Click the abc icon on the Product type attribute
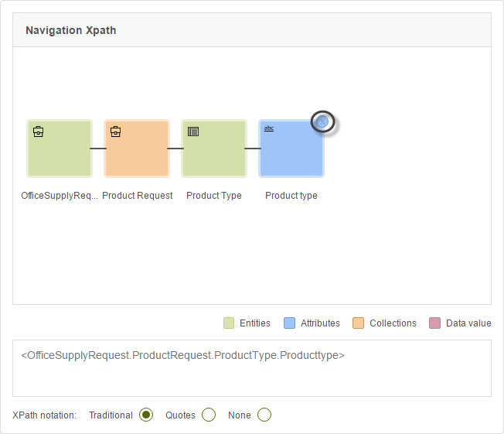 [269, 128]
